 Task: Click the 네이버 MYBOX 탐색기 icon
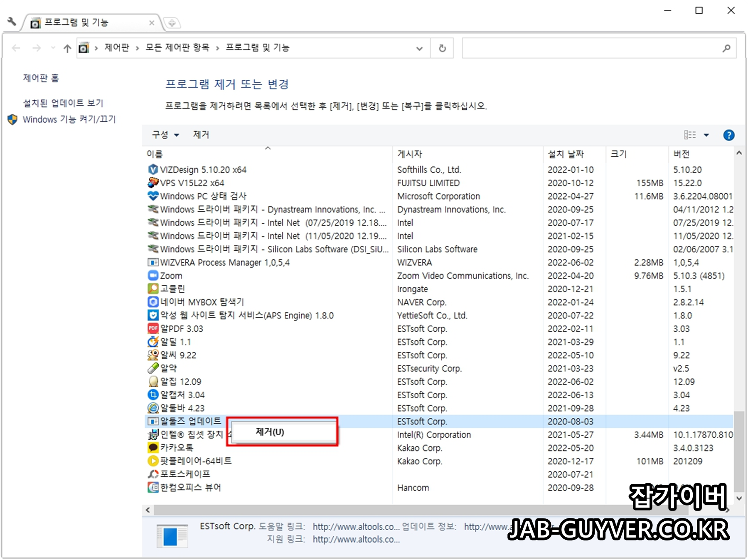153,302
